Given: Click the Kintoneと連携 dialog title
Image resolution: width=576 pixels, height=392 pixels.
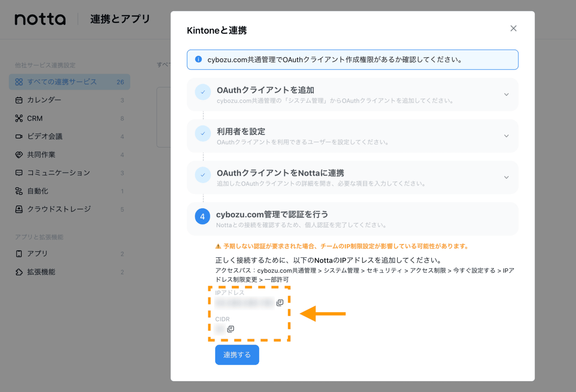Looking at the screenshot, I should coord(217,30).
